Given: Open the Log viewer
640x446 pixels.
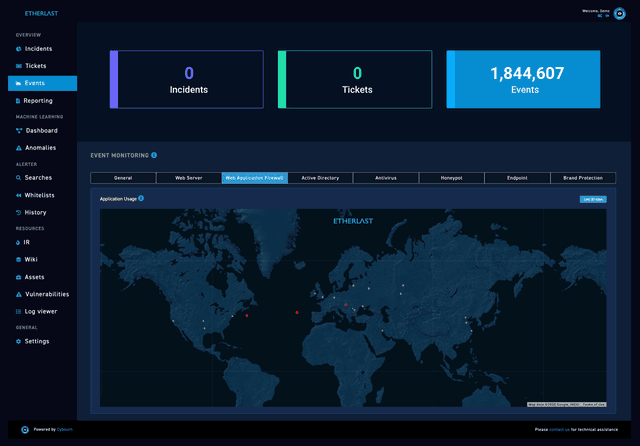Looking at the screenshot, I should [x=41, y=311].
